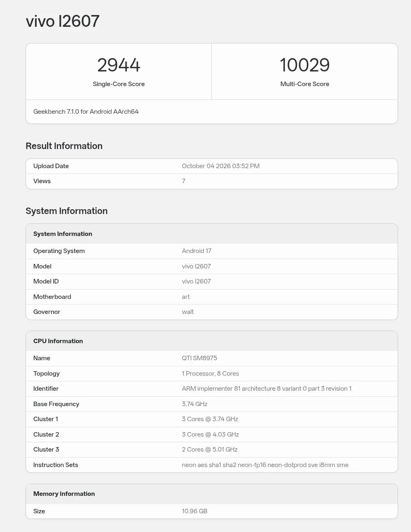Select the date October 04 2026 03:52 PM
This screenshot has height=532, width=411.
click(221, 166)
